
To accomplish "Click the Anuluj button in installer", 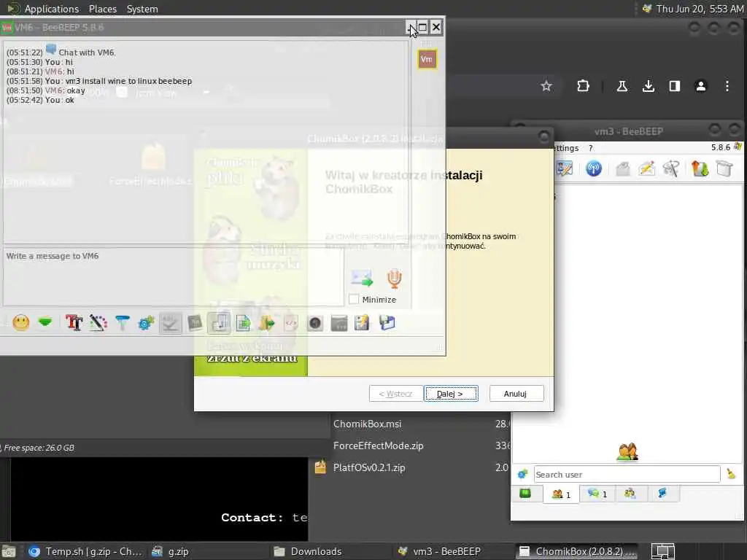I will click(516, 394).
